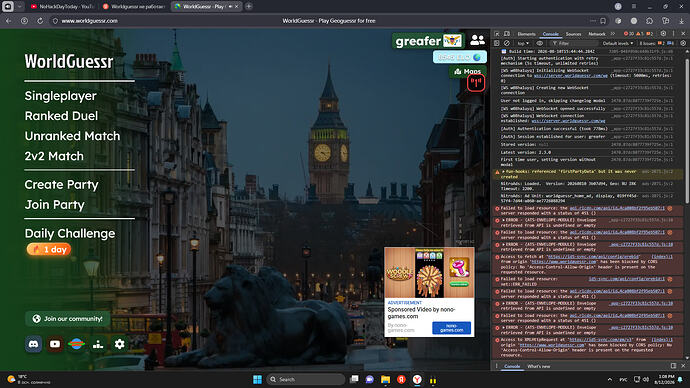Screen dimensions: 690x388
Task: Click the red error count badge in DevTools
Action: point(629,34)
